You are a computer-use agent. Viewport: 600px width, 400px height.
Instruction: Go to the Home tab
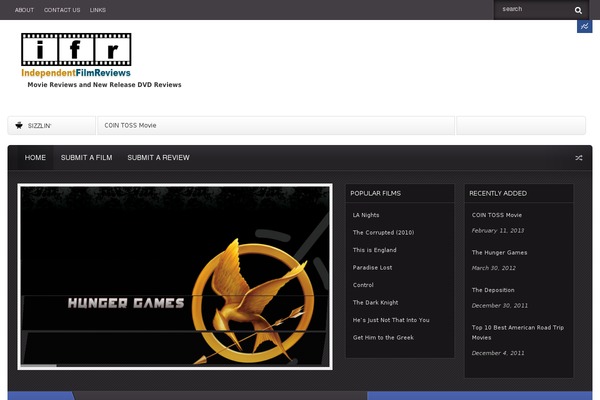35,158
